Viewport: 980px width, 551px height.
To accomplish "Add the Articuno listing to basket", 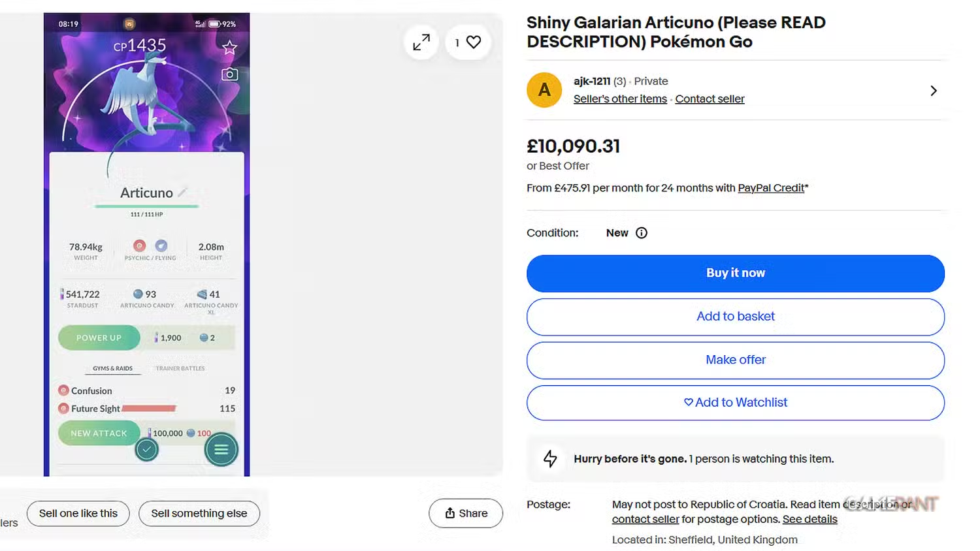I will coord(735,317).
